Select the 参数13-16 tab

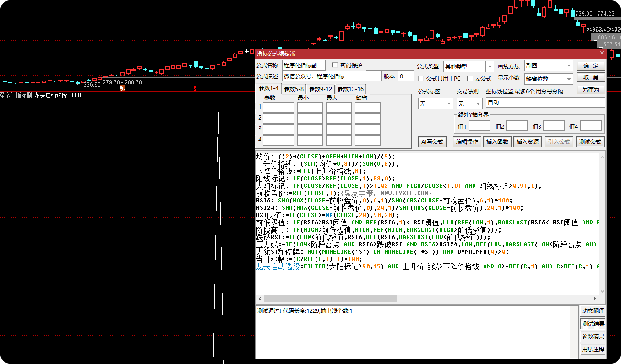tap(351, 89)
